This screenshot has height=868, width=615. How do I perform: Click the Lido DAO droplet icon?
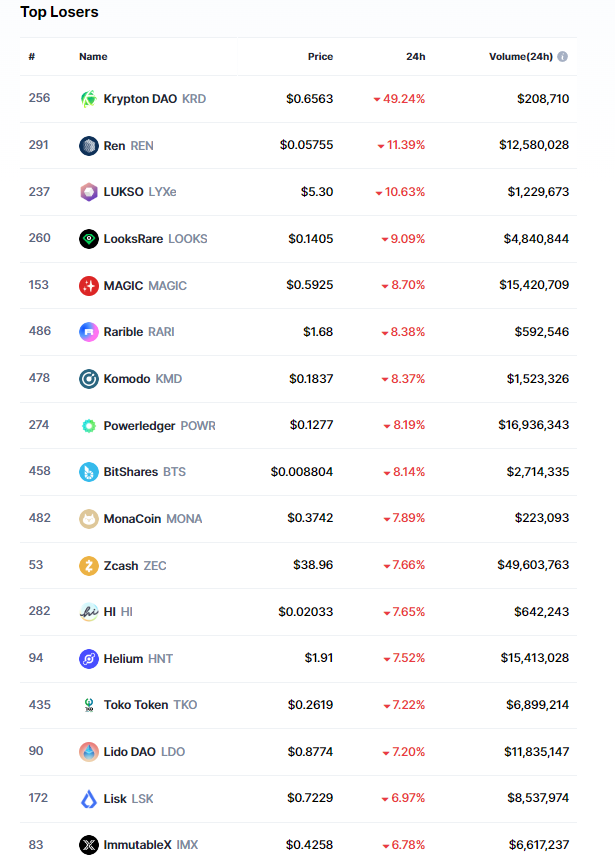tap(89, 752)
